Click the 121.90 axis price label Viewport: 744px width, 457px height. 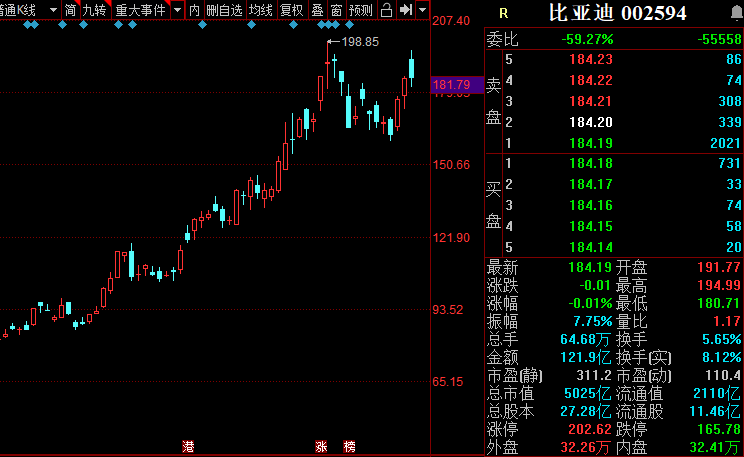point(451,238)
